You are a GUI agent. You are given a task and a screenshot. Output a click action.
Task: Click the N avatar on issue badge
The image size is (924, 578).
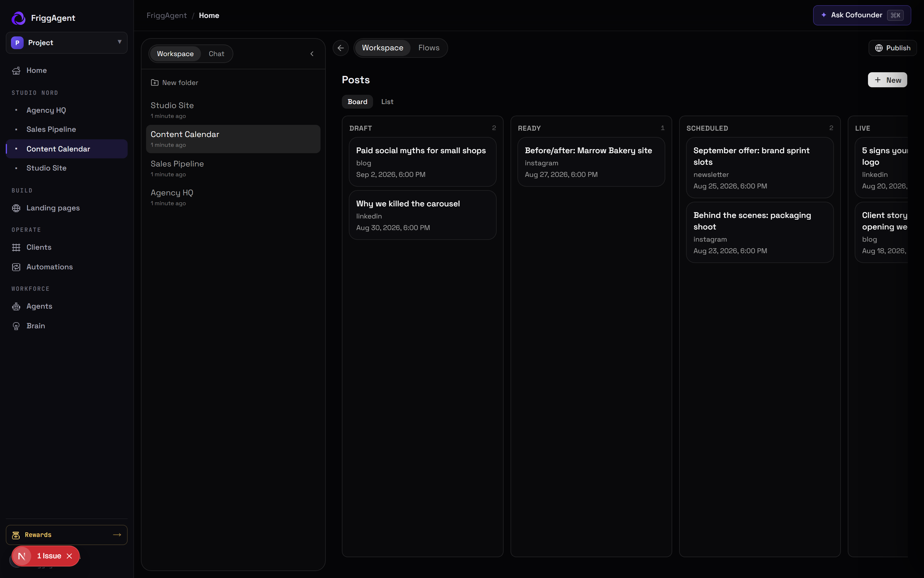point(22,556)
